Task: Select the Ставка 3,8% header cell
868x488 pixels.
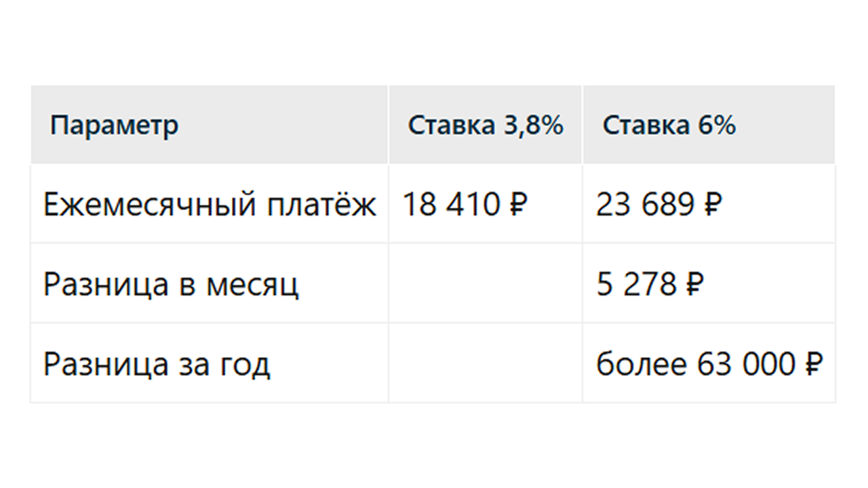Action: point(486,125)
